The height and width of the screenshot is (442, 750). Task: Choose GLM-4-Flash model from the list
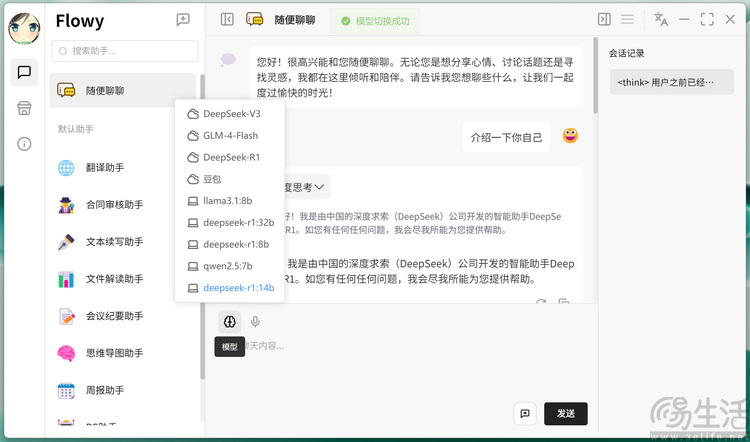[230, 136]
